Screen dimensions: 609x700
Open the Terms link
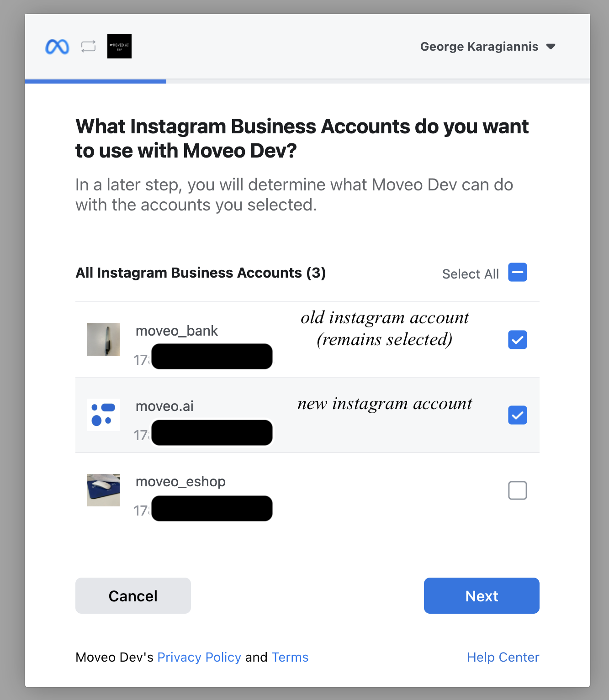290,657
